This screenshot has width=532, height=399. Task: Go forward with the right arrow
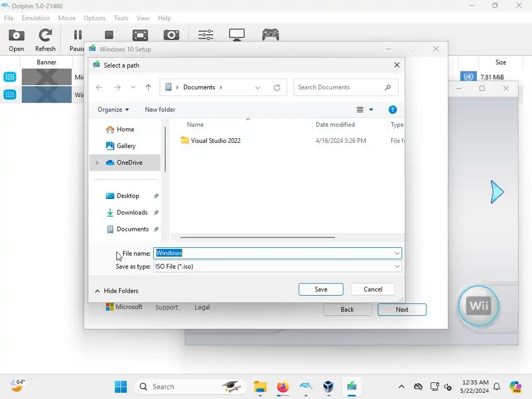117,87
